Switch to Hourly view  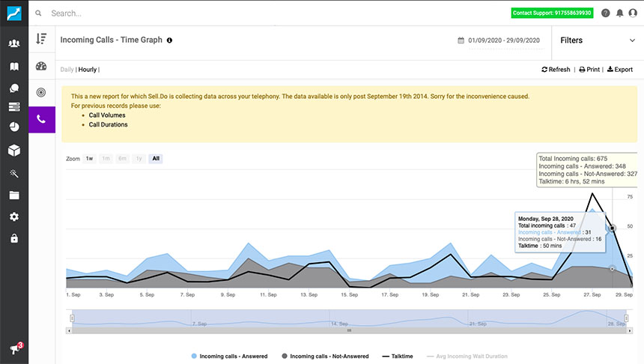[x=88, y=70]
